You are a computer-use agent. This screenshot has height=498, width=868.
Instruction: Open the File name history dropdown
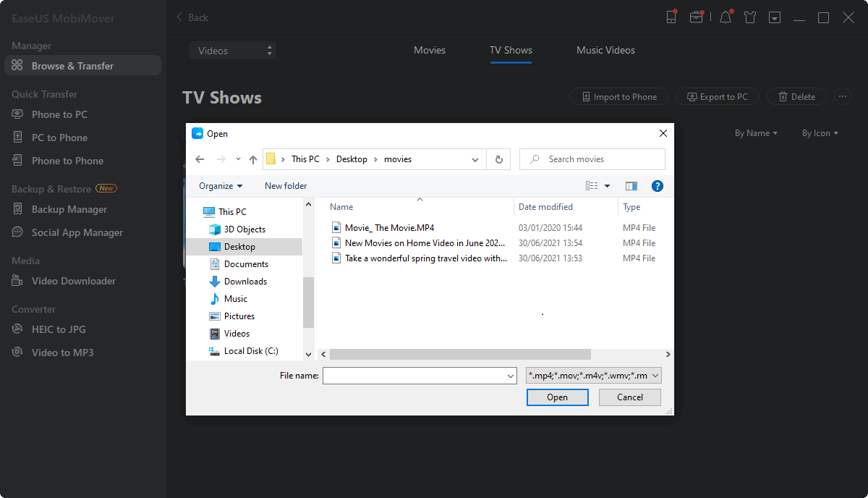511,376
